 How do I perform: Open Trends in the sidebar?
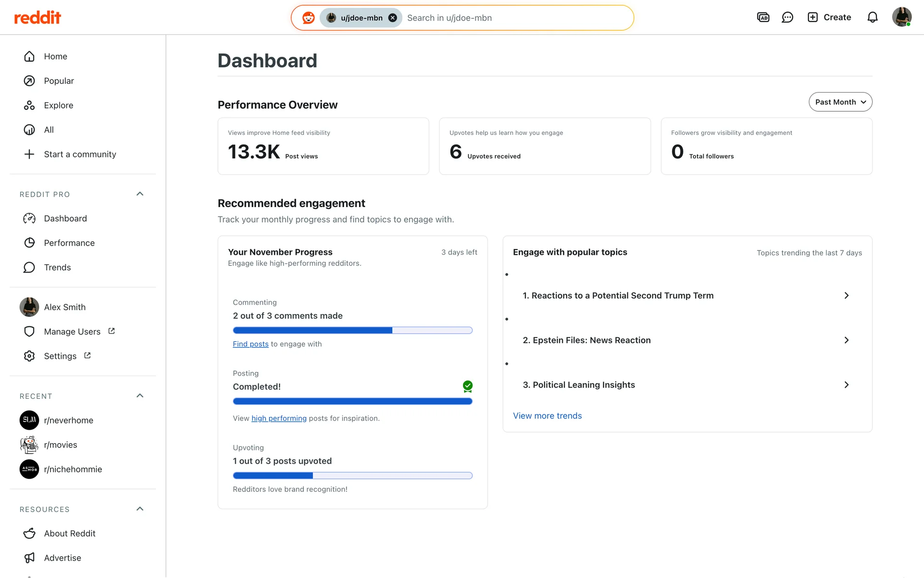coord(57,267)
